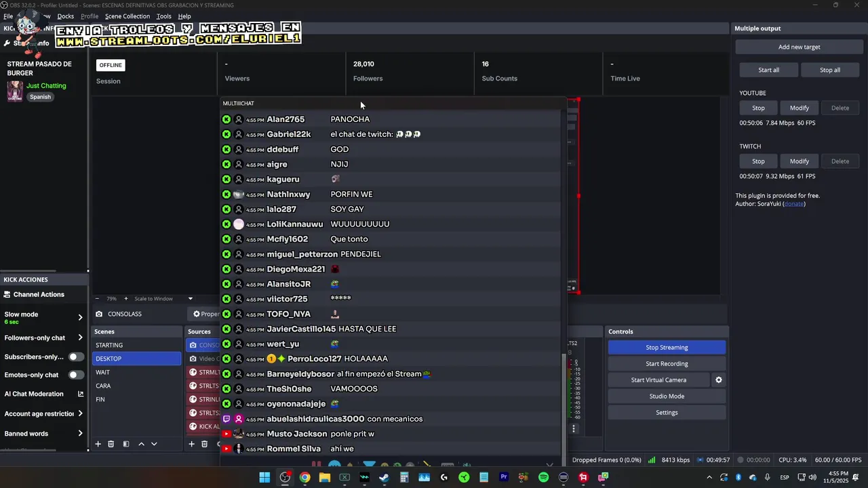The image size is (868, 488).
Task: Open Scale to Window dropdown
Action: click(163, 298)
